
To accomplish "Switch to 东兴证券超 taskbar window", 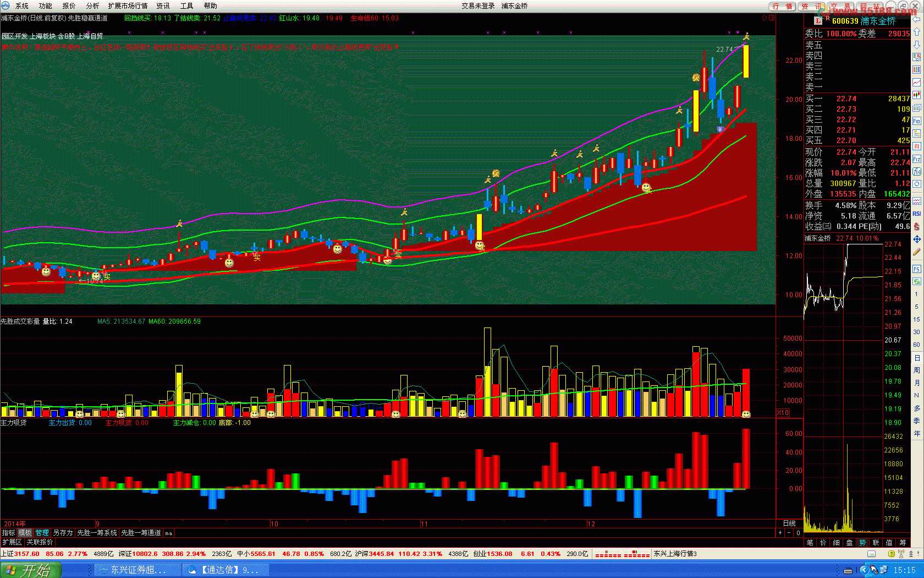I will coord(136,570).
